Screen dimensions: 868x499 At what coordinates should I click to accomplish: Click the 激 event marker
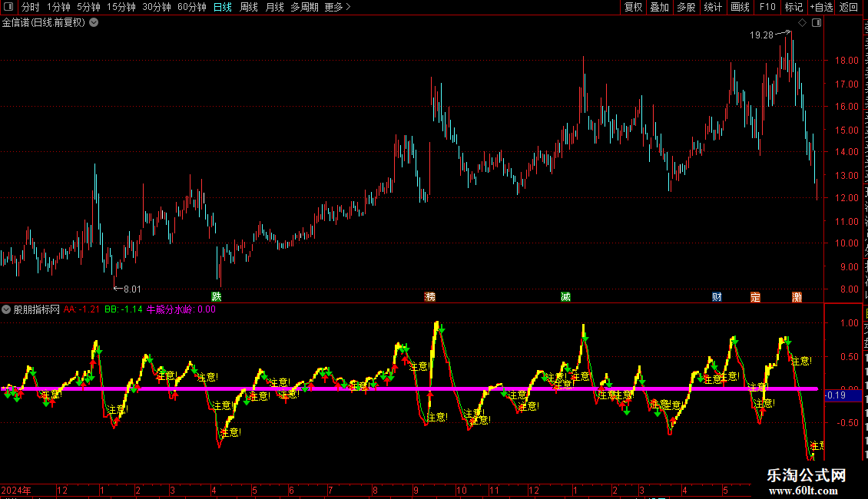click(x=797, y=297)
